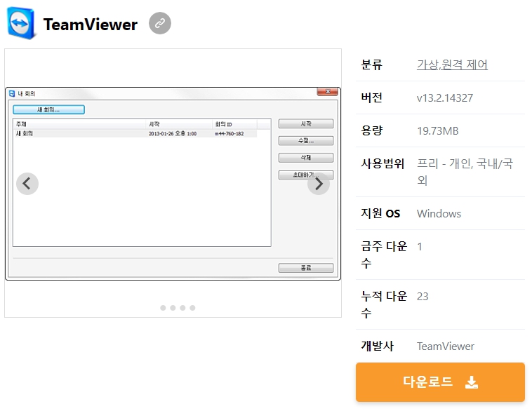The image size is (532, 411).
Task: Click file size value 19.73MB
Action: [438, 131]
